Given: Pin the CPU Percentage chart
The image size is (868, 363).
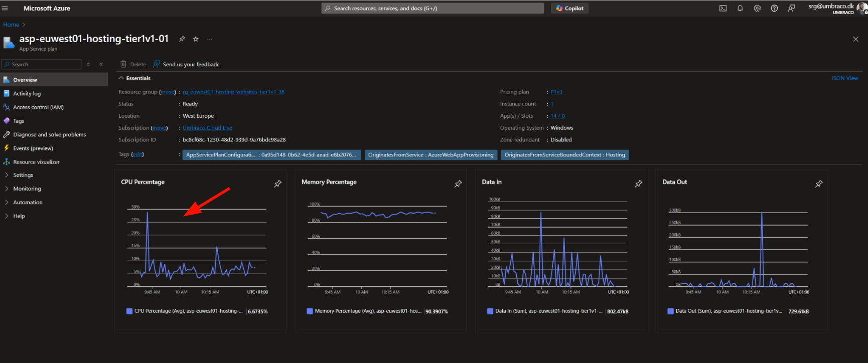Looking at the screenshot, I should [277, 184].
